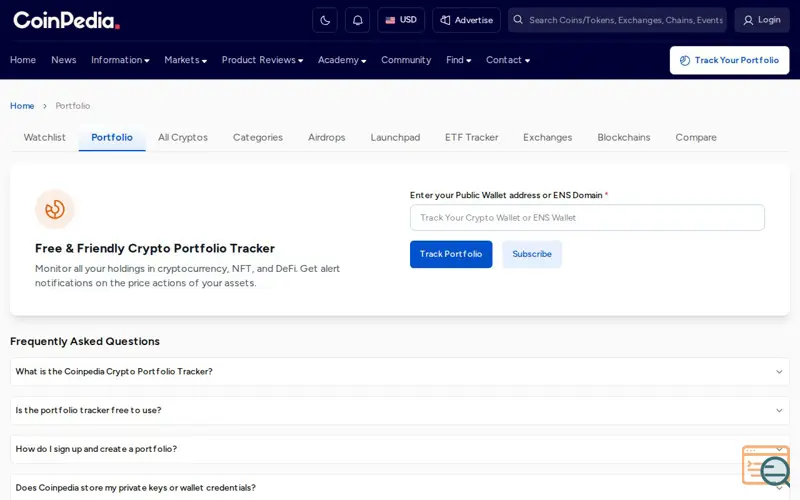This screenshot has width=800, height=500.
Task: Open the Categories tab
Action: point(258,138)
